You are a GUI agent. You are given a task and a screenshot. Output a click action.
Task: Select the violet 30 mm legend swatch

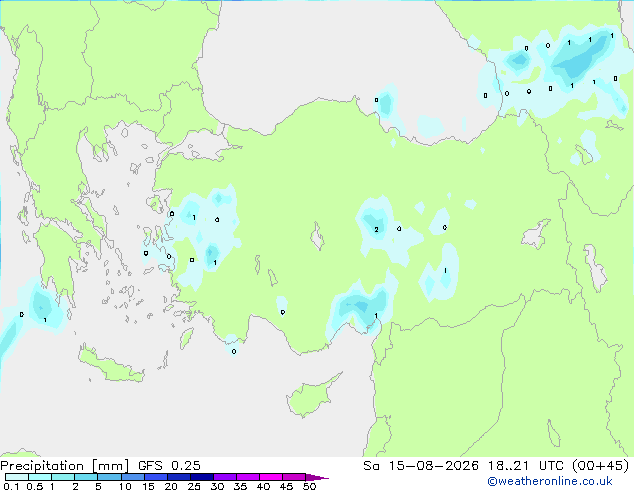(225, 477)
